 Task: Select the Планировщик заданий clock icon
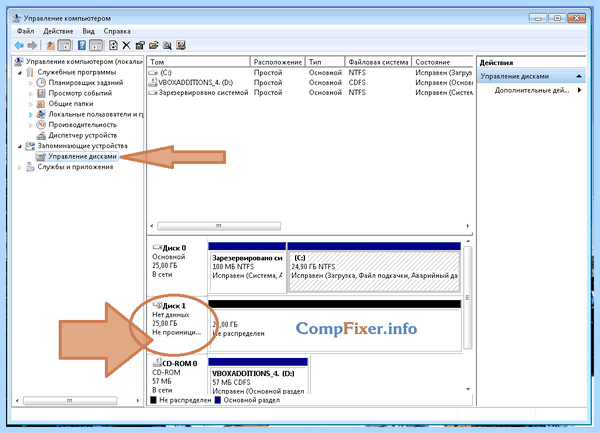tap(41, 82)
